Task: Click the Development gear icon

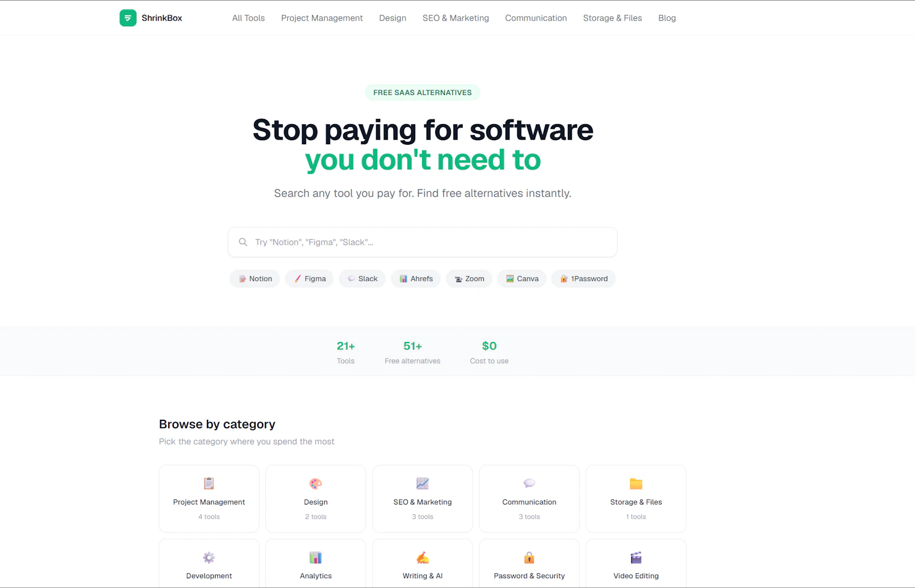Action: point(209,557)
